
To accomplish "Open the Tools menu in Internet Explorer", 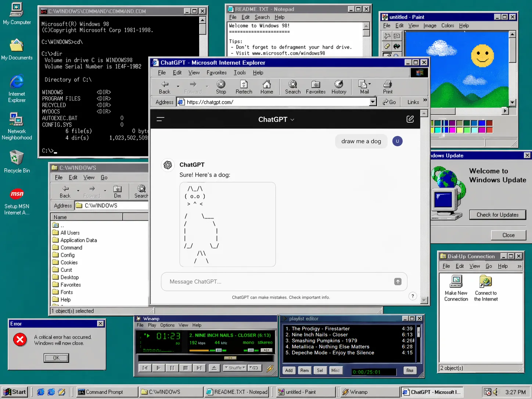I will point(240,73).
